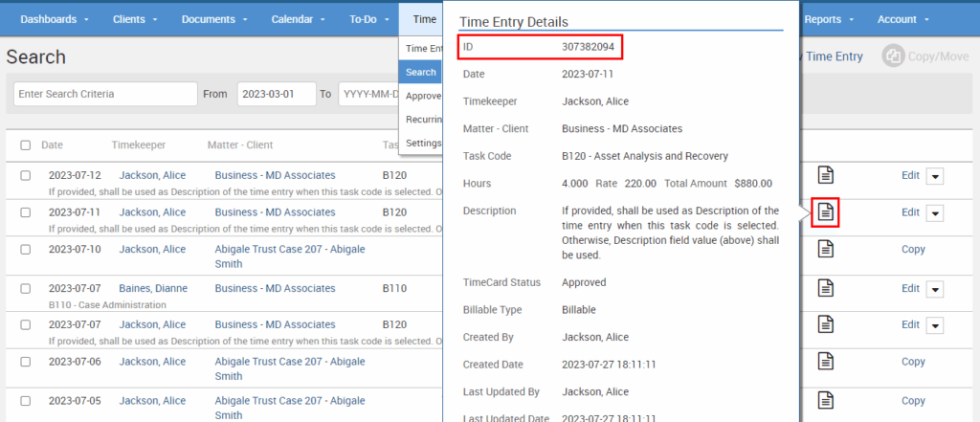
Task: Open details icon for Baines, Dianne entry
Action: [825, 287]
